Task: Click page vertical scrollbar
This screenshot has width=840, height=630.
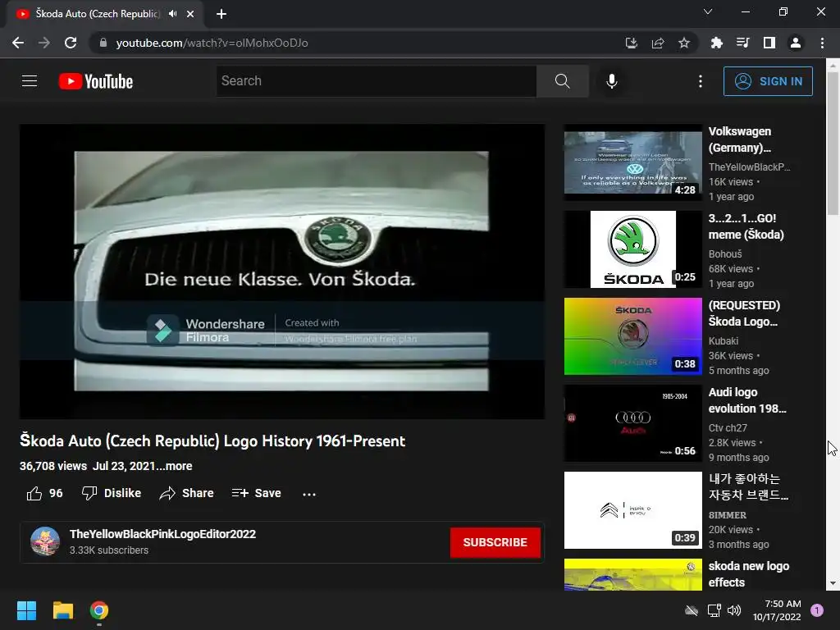Action: 833,143
